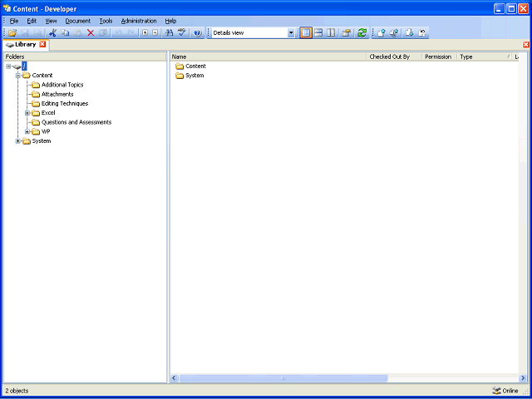Click the Open folder toolbar icon
The height and width of the screenshot is (399, 532).
tap(13, 33)
